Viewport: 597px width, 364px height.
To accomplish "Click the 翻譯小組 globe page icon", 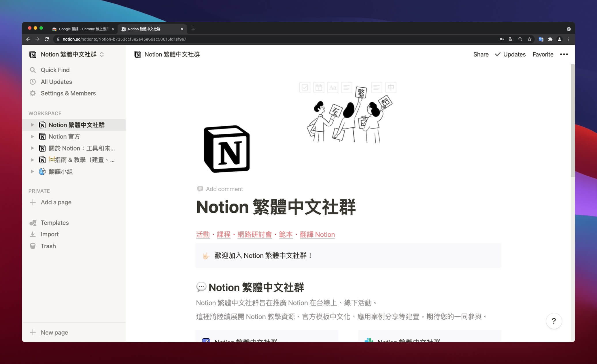I will tap(42, 172).
